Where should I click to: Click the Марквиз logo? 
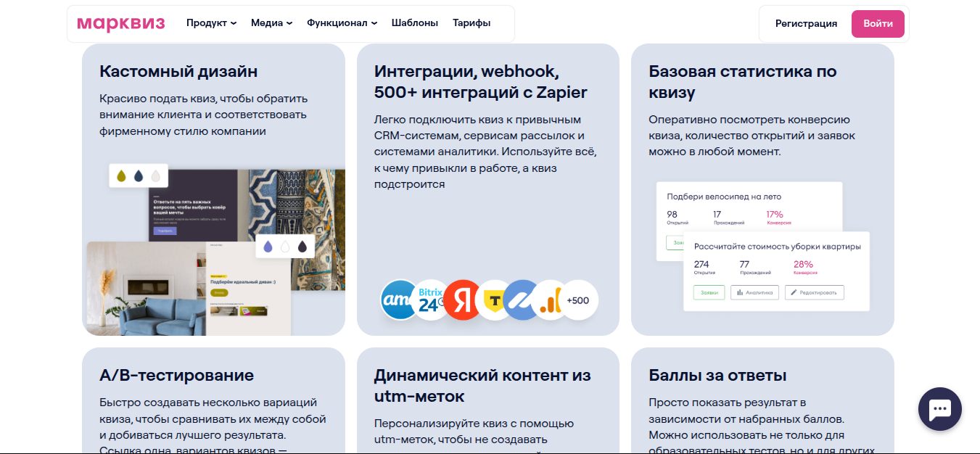pos(121,23)
